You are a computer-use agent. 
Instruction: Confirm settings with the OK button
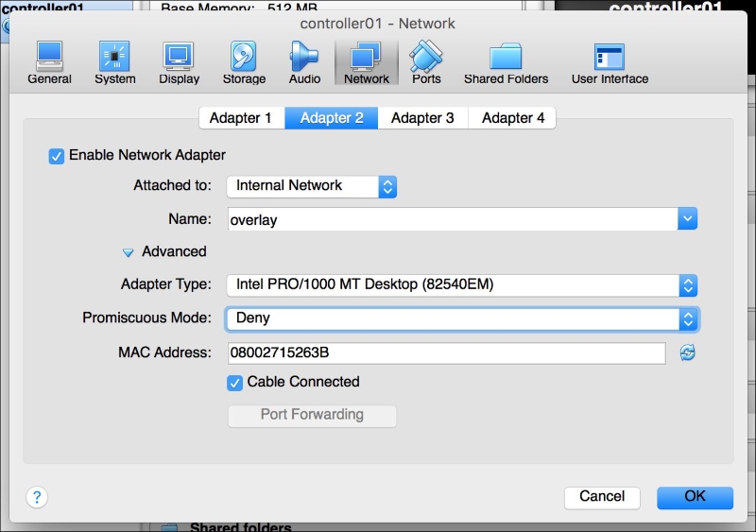(x=695, y=497)
